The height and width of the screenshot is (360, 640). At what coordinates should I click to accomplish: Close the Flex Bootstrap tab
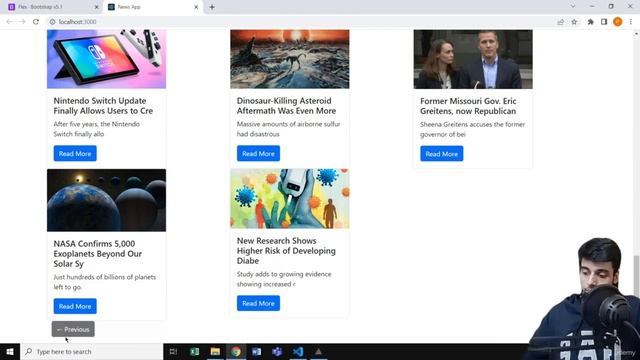click(x=97, y=7)
